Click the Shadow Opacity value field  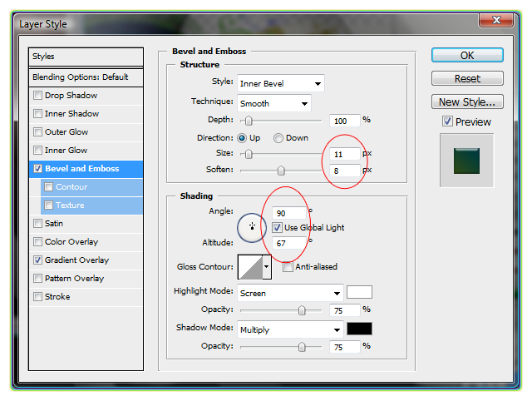[x=345, y=347]
